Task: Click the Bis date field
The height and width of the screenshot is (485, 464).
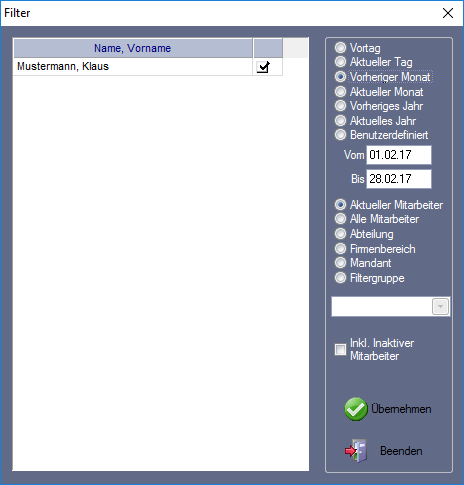Action: point(399,179)
